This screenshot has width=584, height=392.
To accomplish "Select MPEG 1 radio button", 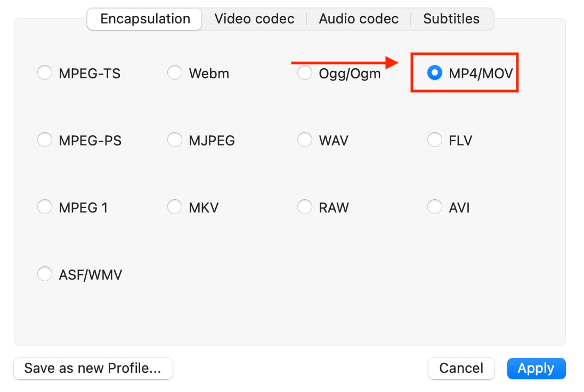I will tap(45, 207).
